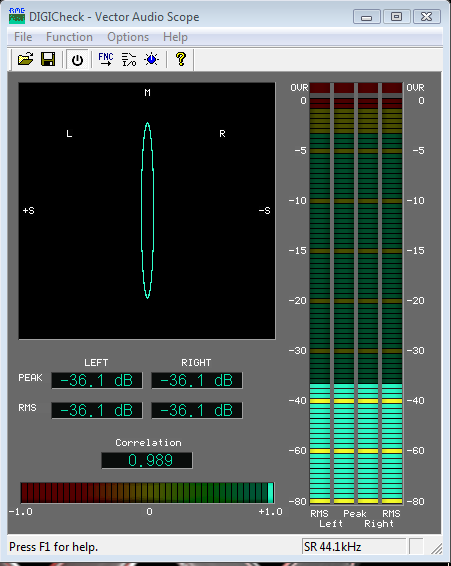Click the left PEAK -36.1 dB readout
The height and width of the screenshot is (566, 451).
97,380
